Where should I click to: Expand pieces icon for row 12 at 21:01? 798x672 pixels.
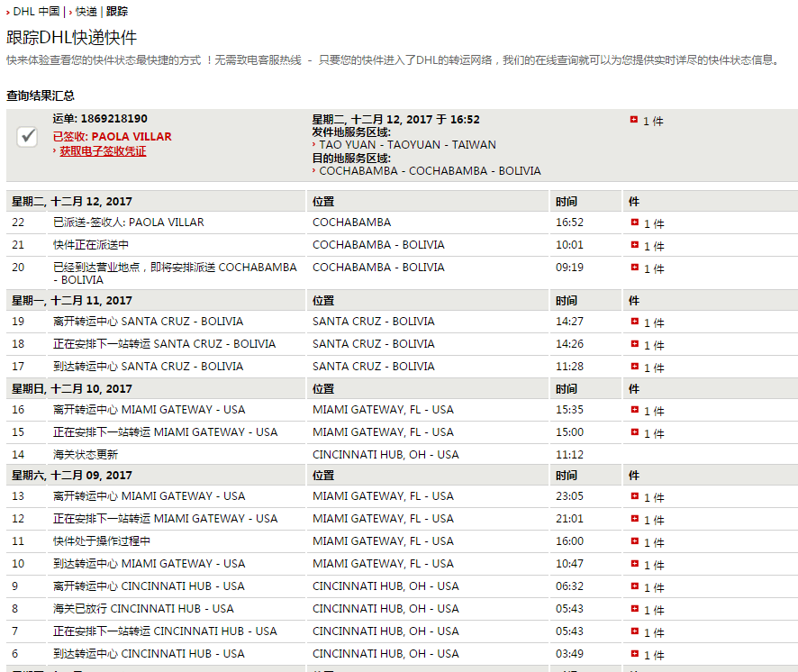(x=635, y=518)
